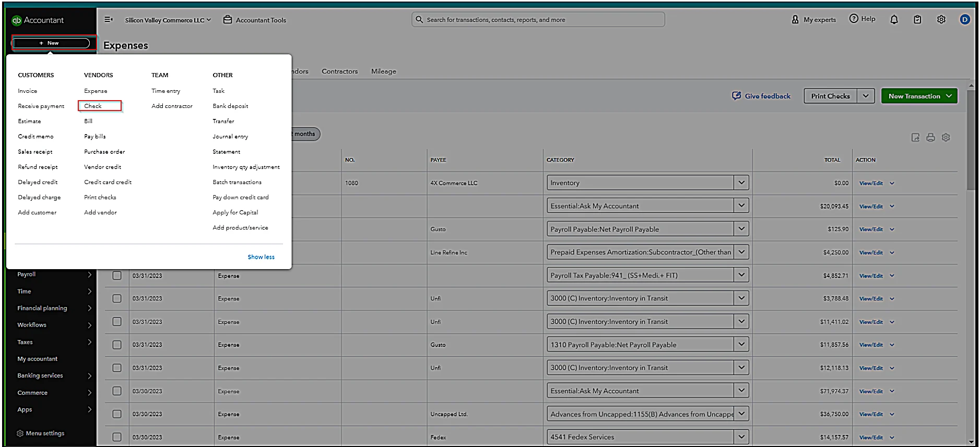
Task: Open the New Transaction dropdown
Action: [919, 96]
